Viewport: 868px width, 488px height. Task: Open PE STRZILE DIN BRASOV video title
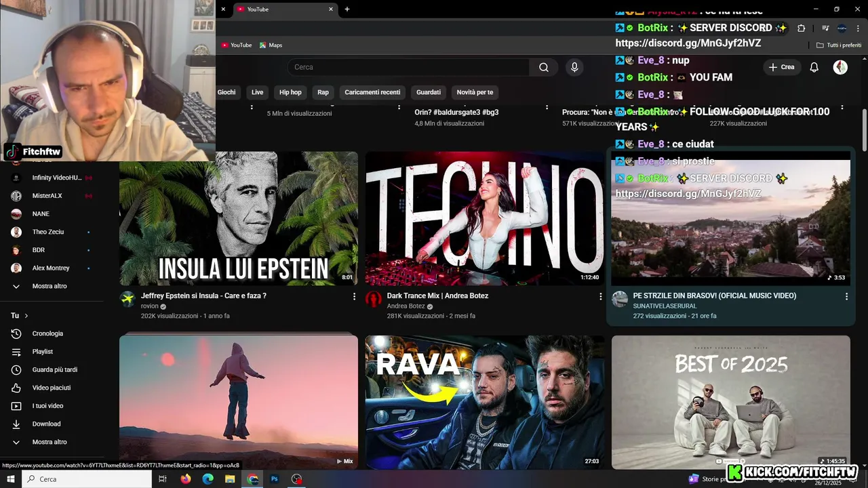coord(715,296)
